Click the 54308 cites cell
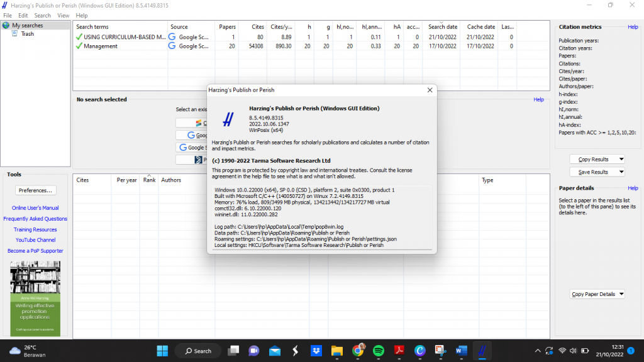Image resolution: width=644 pixels, height=362 pixels. point(256,46)
